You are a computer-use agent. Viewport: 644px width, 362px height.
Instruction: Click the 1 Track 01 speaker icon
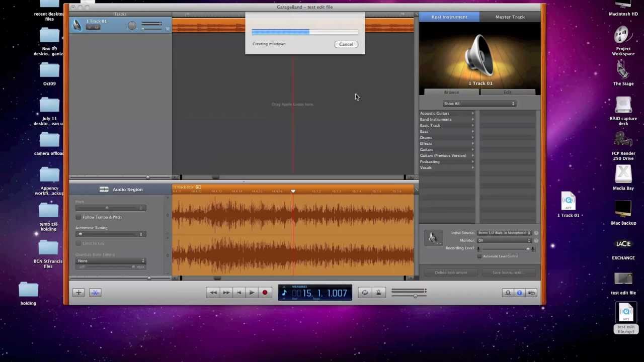pos(77,25)
